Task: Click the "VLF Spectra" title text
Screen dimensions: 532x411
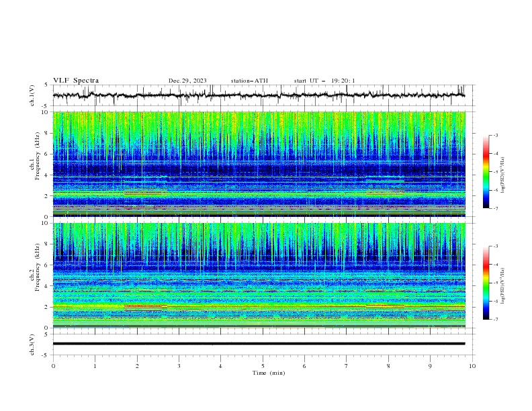Action: [76, 81]
